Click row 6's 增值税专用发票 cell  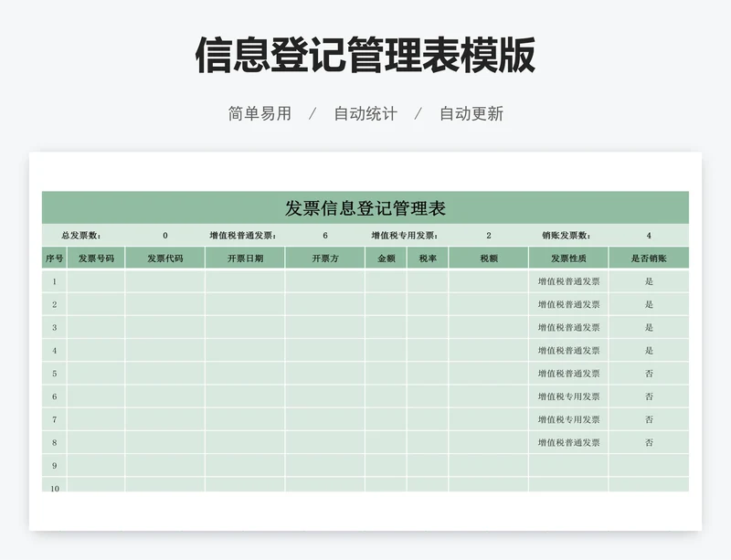[x=568, y=396]
